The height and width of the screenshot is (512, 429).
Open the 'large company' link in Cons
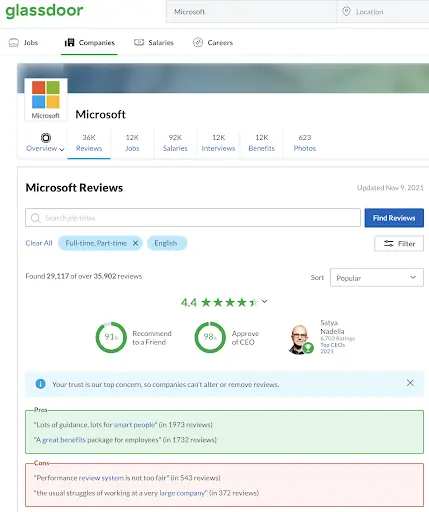(x=182, y=493)
